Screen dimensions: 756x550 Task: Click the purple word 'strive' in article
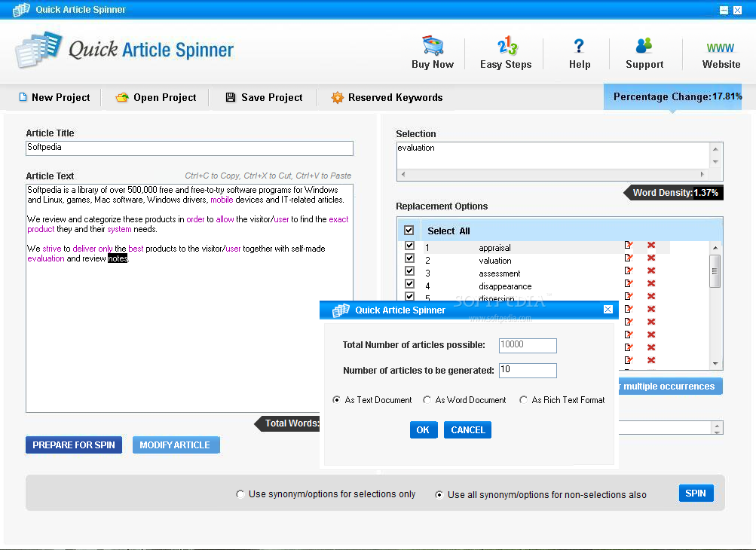(51, 249)
